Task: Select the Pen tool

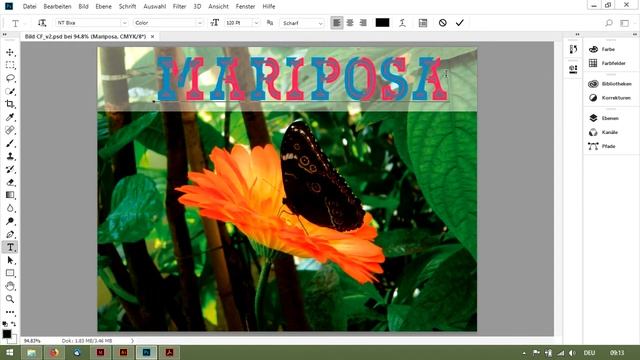Action: [x=10, y=234]
